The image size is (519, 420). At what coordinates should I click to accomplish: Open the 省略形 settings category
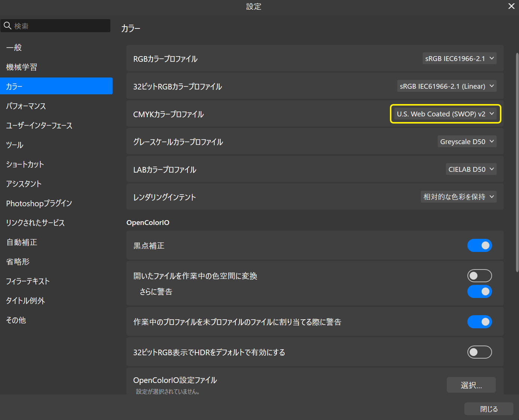56,262
